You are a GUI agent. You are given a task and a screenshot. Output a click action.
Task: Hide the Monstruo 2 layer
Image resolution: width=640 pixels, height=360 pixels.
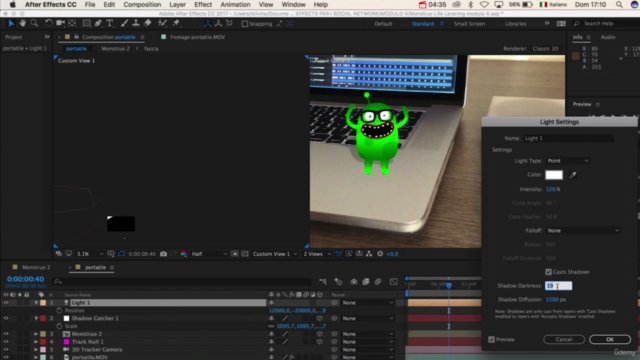tap(6, 334)
